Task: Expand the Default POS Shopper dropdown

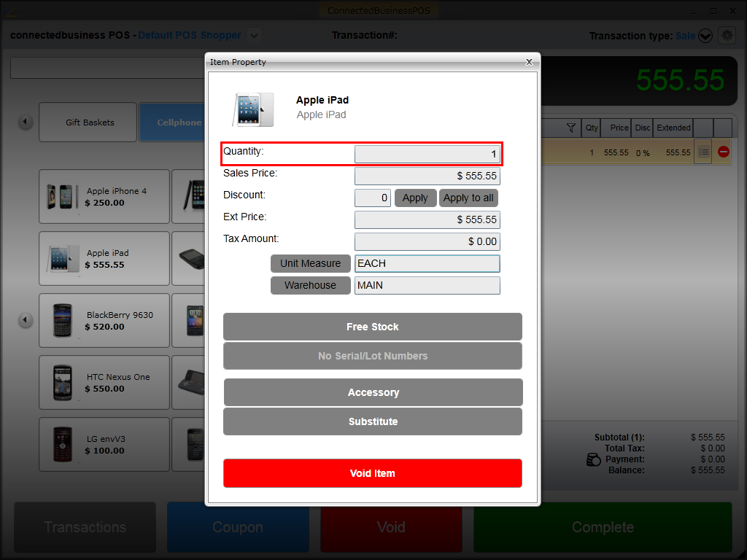Action: pyautogui.click(x=255, y=35)
